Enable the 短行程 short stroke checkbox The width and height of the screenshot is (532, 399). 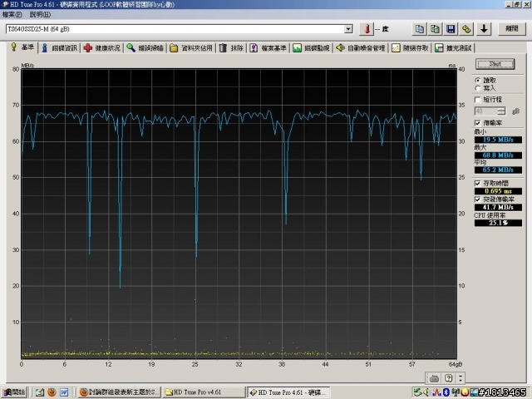coord(478,100)
